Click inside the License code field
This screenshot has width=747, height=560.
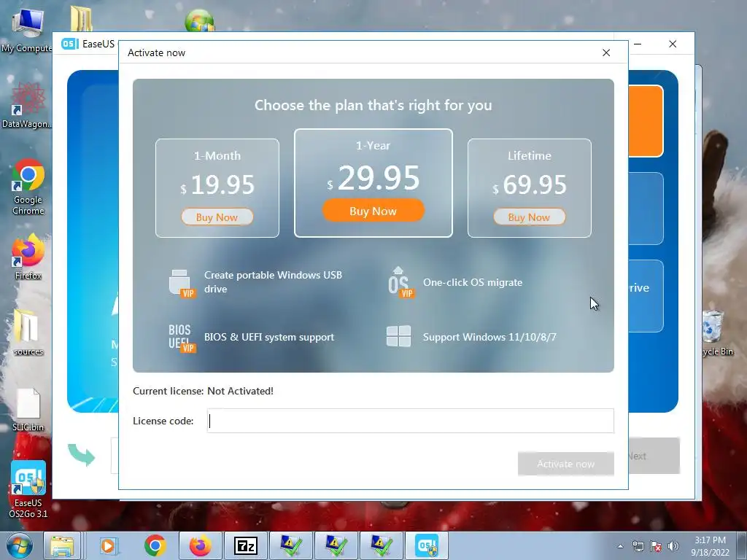[410, 421]
